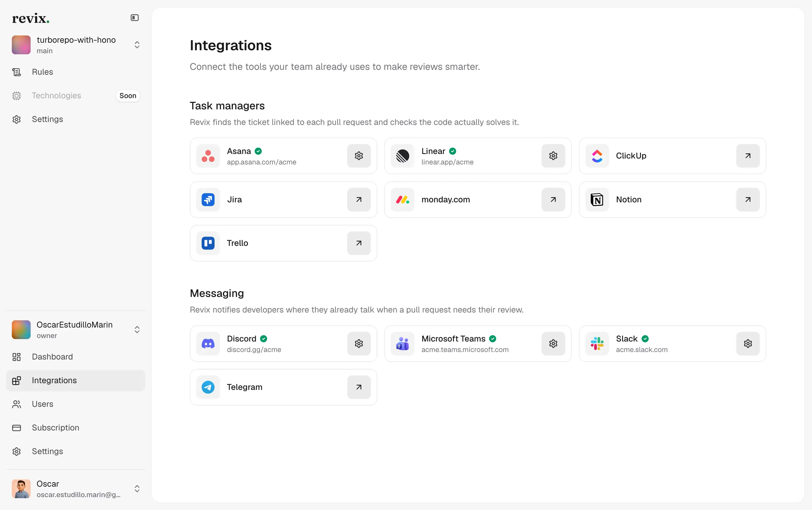812x510 pixels.
Task: Click the Soon badge next to Technologies
Action: tap(128, 96)
